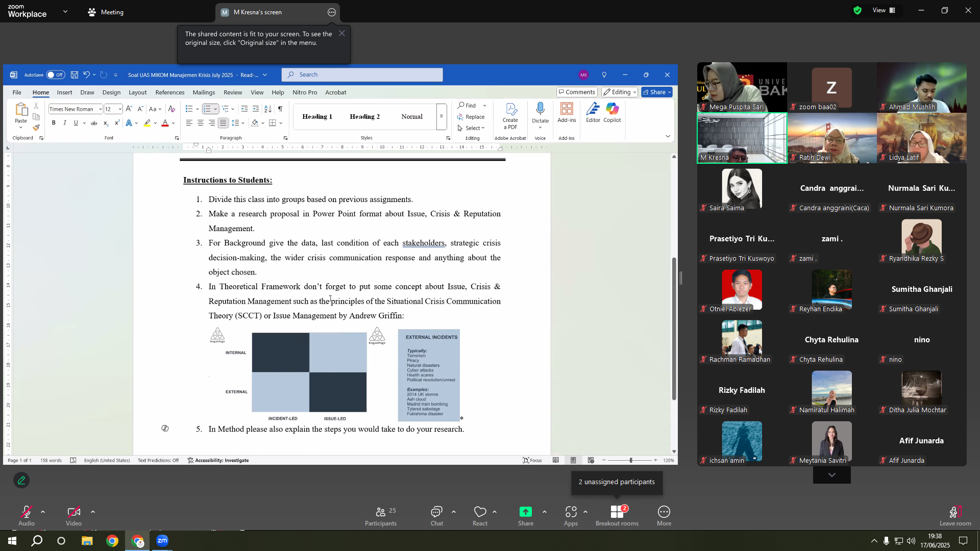The width and height of the screenshot is (980, 551).
Task: Open the Editing mode dropdown
Action: click(620, 92)
